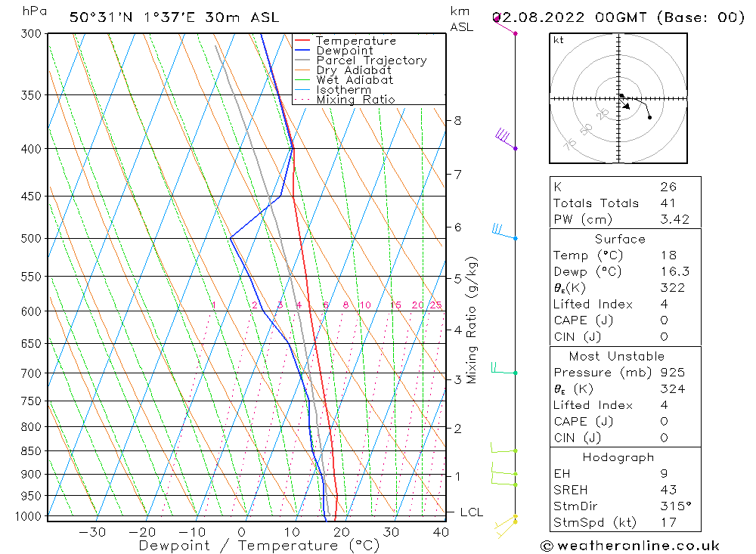
Task: Click the '40' temperature axis label
Action: [441, 532]
